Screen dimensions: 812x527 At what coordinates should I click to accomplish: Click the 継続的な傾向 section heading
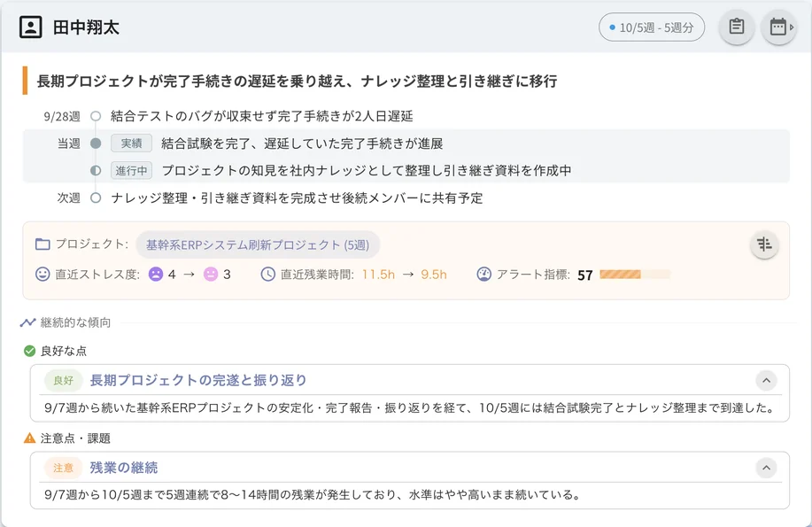pyautogui.click(x=75, y=322)
